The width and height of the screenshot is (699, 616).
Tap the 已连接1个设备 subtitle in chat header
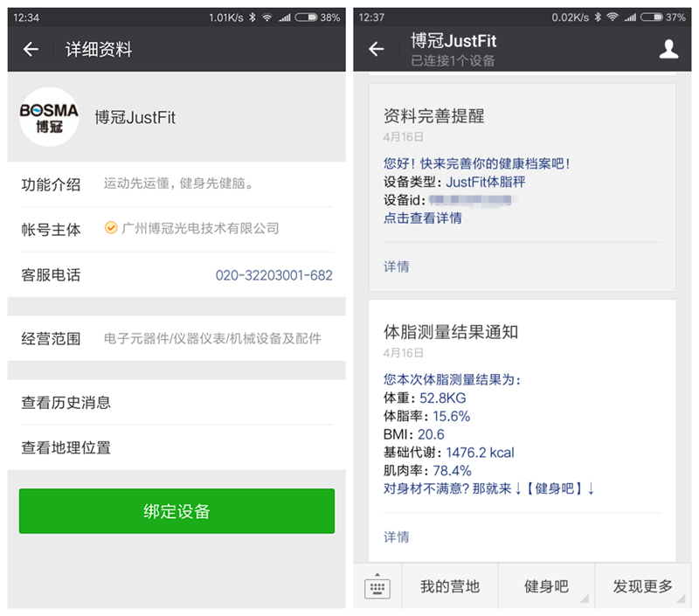click(x=453, y=60)
